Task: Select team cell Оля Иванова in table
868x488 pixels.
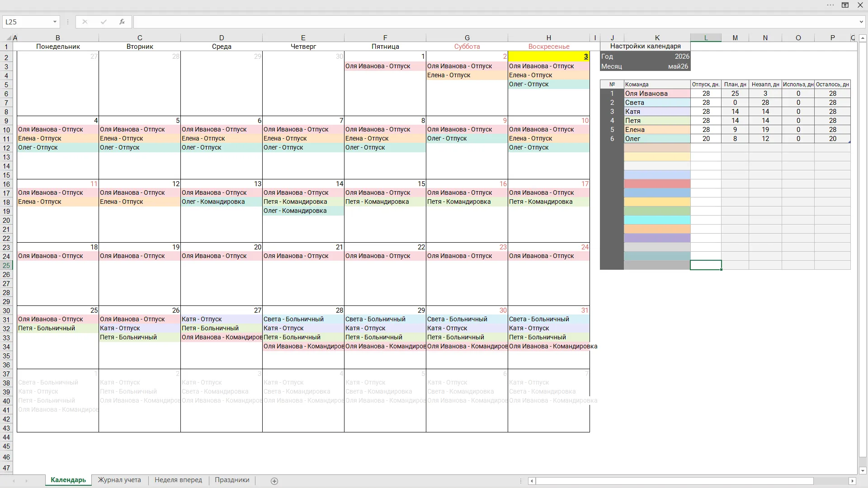Action: [657, 94]
